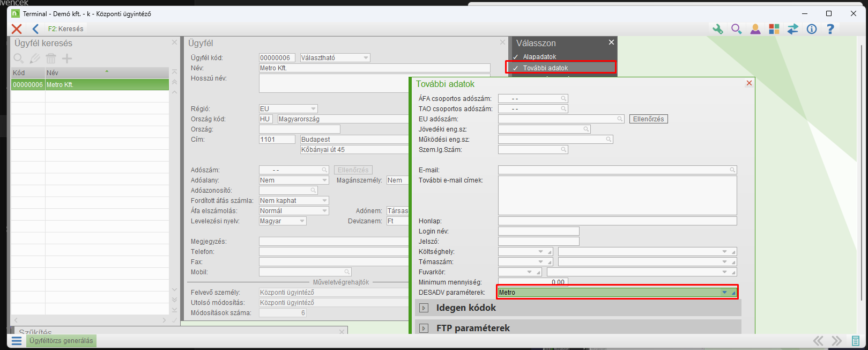Image resolution: width=868 pixels, height=350 pixels.
Task: Click the Ügyféltörzs generálás button
Action: 61,341
